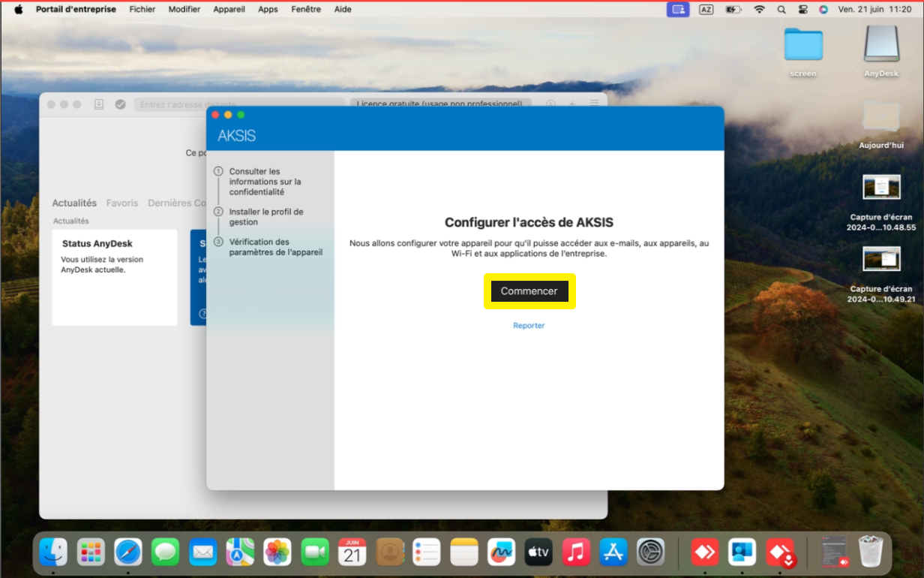The width and height of the screenshot is (924, 578).
Task: Switch to Favoris tab in AnyDesk
Action: pyautogui.click(x=122, y=203)
